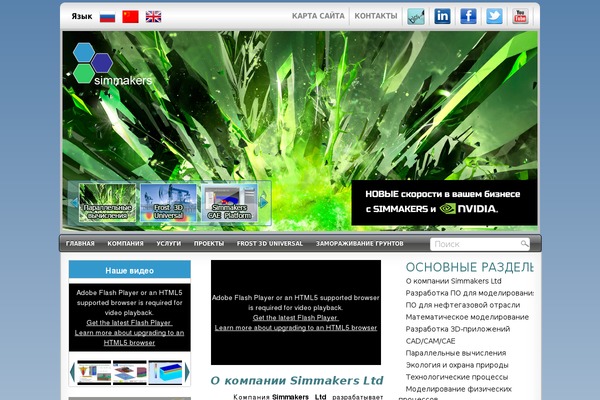The width and height of the screenshot is (600, 400).
Task: Open middle video thumbnail in sidebar strip
Action: [130, 372]
